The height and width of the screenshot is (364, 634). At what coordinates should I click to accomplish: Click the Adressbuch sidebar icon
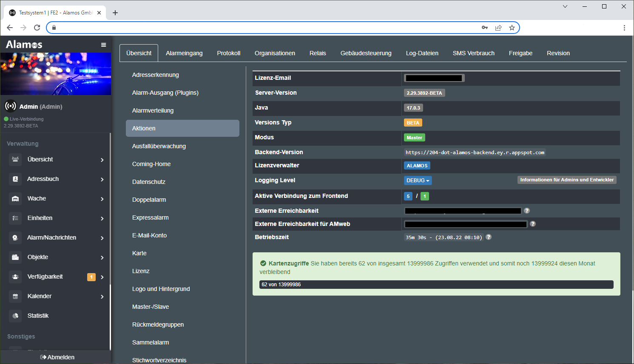[x=15, y=179]
